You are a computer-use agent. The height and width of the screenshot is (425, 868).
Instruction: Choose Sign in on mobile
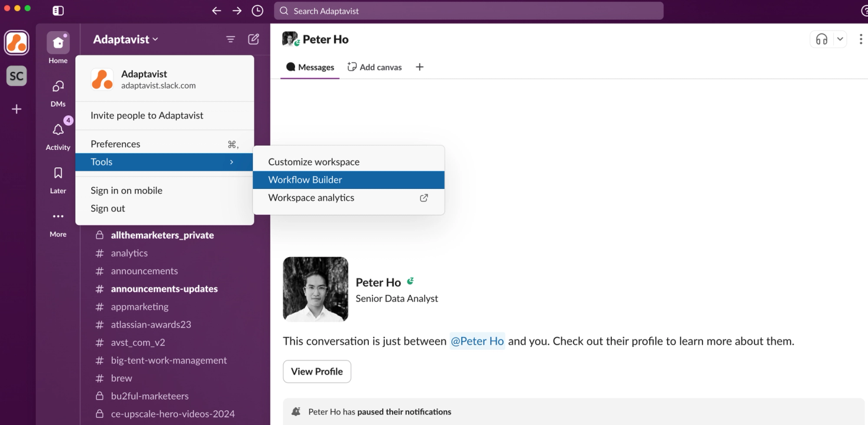tap(165, 190)
